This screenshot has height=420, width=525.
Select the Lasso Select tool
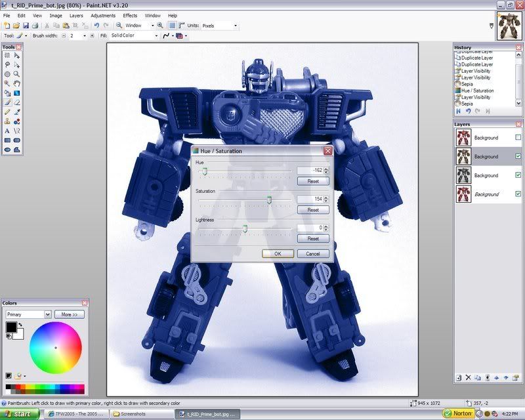pyautogui.click(x=7, y=65)
